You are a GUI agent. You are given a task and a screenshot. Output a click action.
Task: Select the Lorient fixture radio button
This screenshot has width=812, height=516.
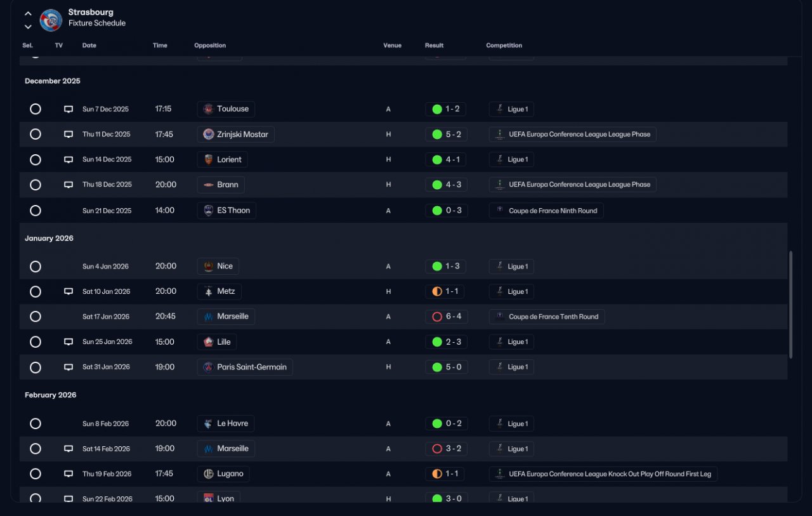[x=36, y=159]
